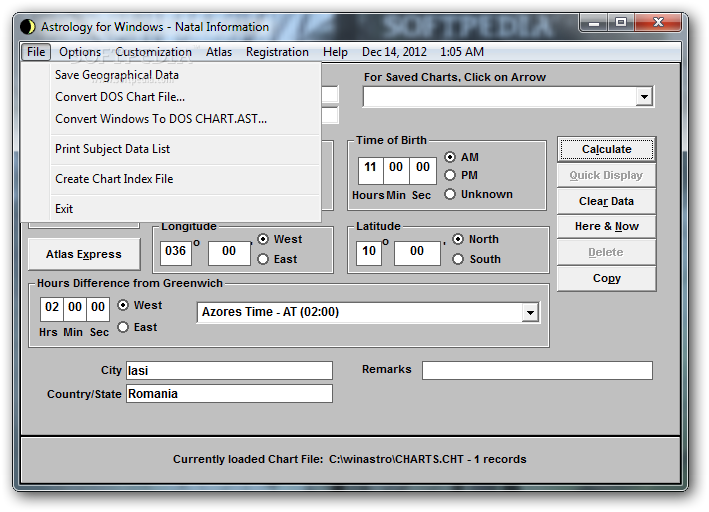Click the Copy button
This screenshot has height=512, width=709.
606,279
